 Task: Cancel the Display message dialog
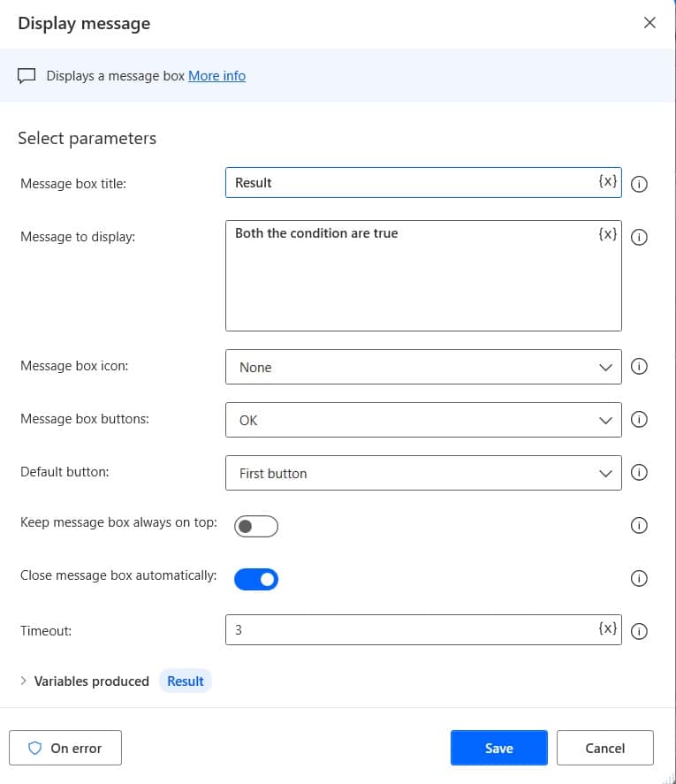605,748
